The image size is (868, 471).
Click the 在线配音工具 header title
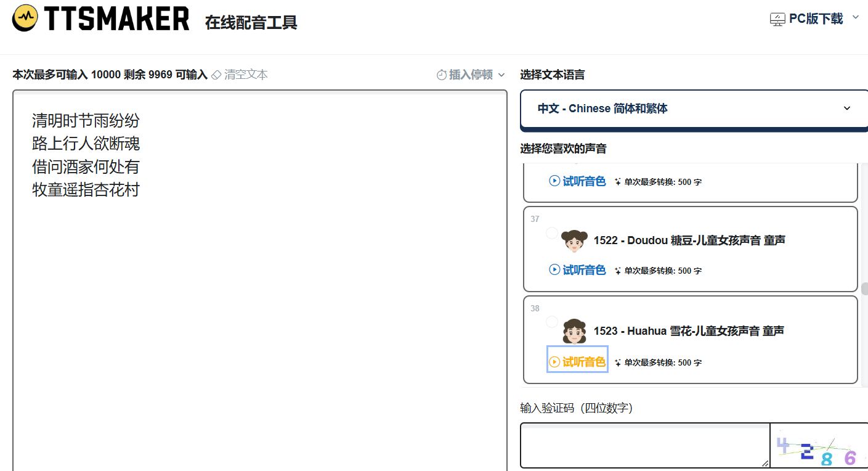pyautogui.click(x=251, y=23)
